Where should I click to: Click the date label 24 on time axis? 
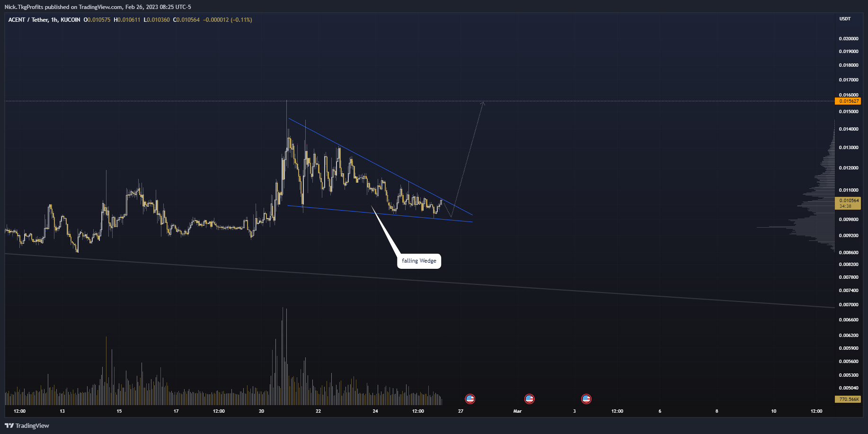pos(375,411)
